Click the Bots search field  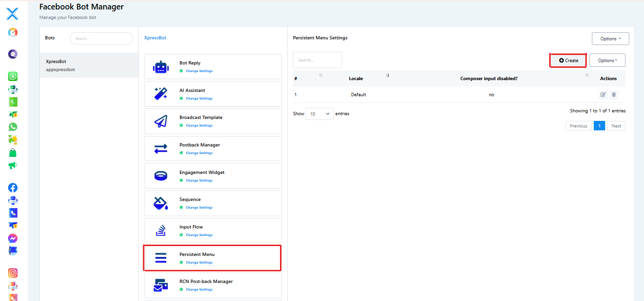click(101, 38)
